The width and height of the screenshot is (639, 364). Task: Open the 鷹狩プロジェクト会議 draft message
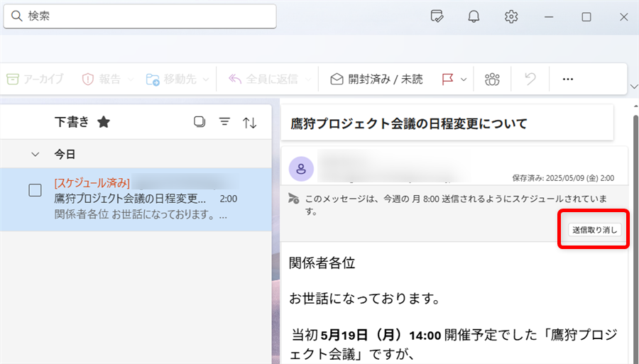(135, 199)
